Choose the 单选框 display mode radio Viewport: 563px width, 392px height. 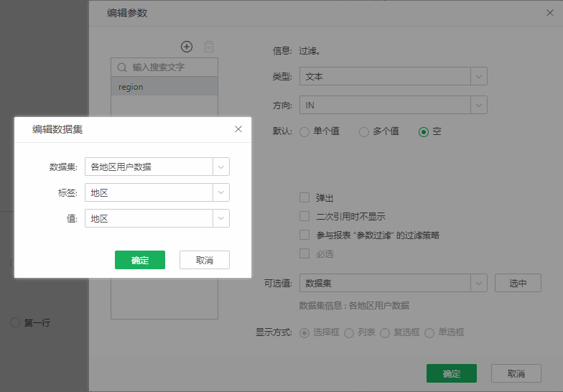[x=429, y=333]
